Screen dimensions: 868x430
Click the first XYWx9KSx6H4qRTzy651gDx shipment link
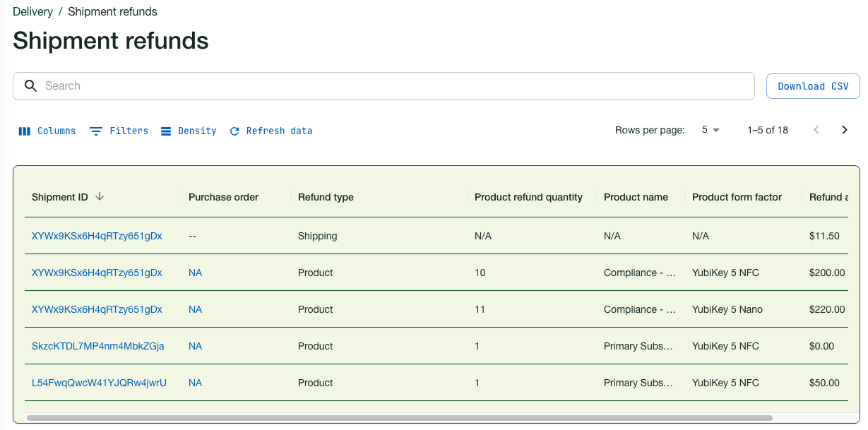coord(97,236)
